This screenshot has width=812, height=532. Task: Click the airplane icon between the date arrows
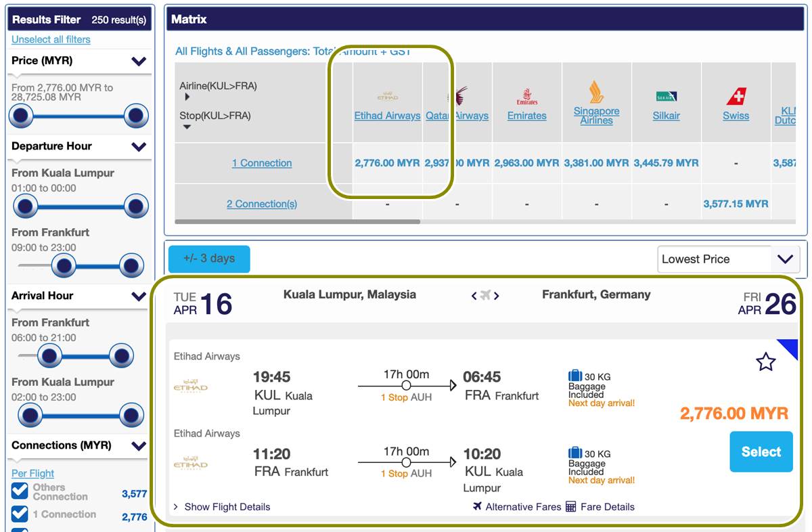click(x=485, y=295)
